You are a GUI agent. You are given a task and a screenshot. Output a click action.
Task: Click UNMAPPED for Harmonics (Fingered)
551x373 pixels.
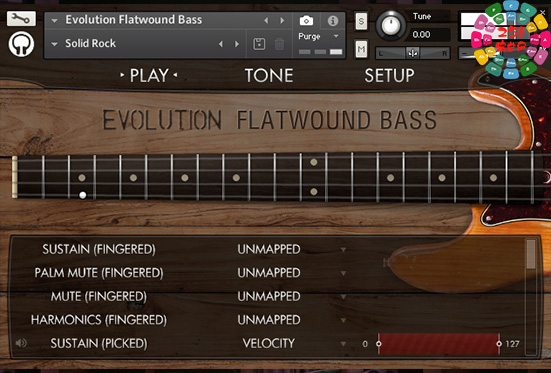(x=269, y=320)
